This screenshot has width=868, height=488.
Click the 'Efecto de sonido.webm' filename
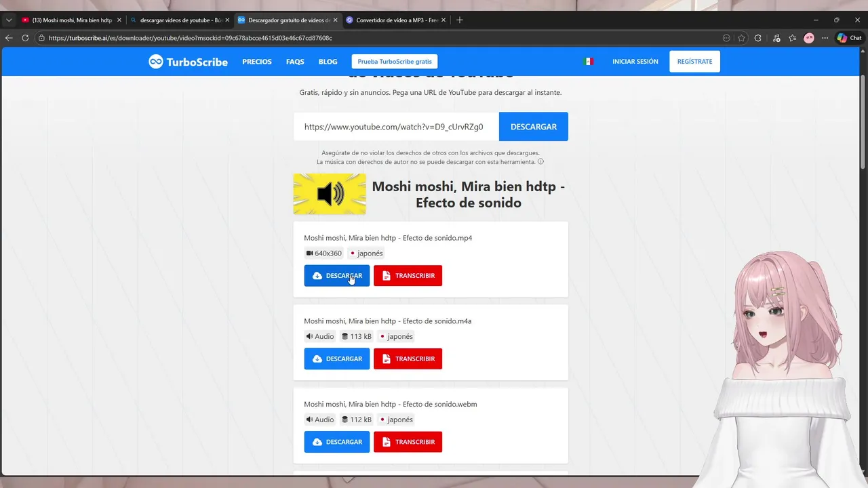391,404
